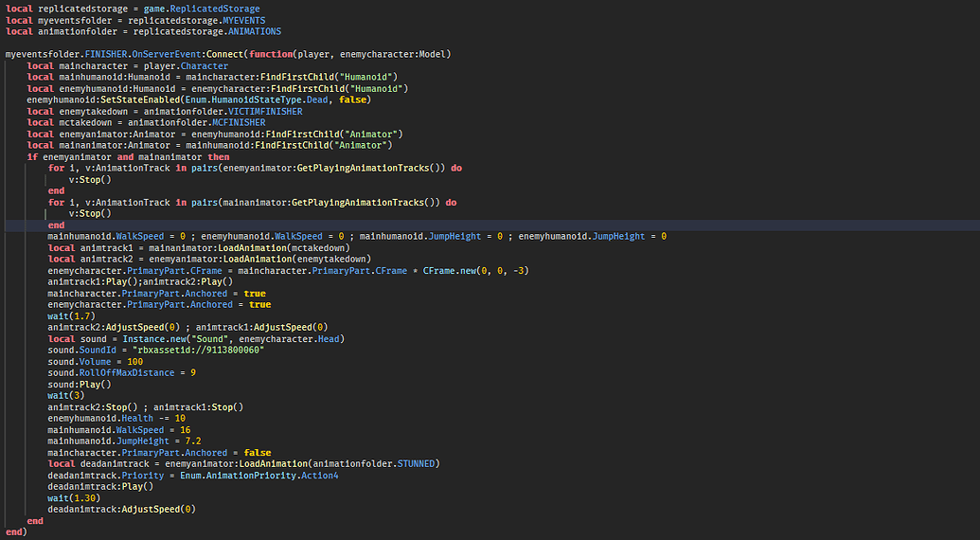This screenshot has height=540, width=980.
Task: Click 'maincharacter.PrimaryPart.Anchored = false' line
Action: coord(159,453)
